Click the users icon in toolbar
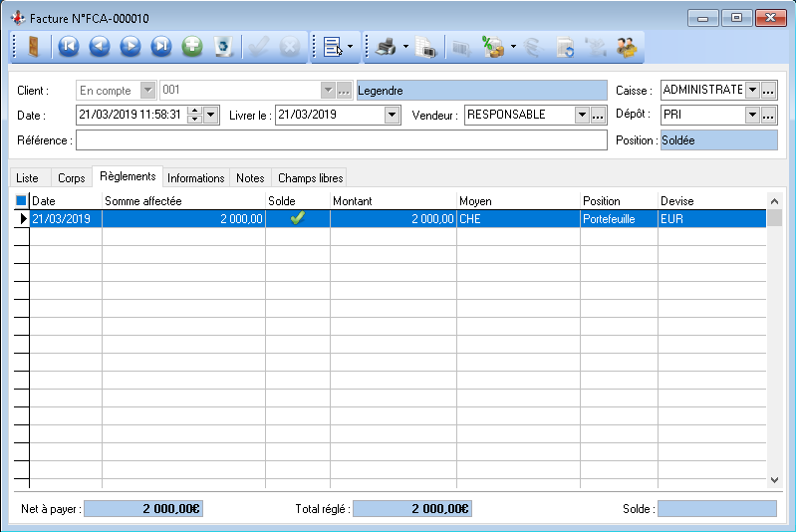 pos(627,46)
